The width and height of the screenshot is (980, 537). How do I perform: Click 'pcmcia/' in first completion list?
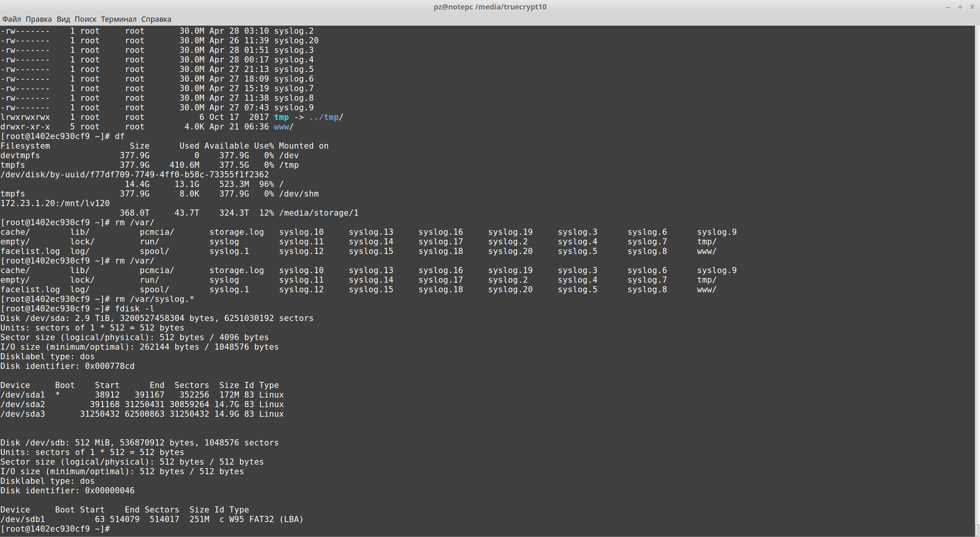click(x=157, y=232)
